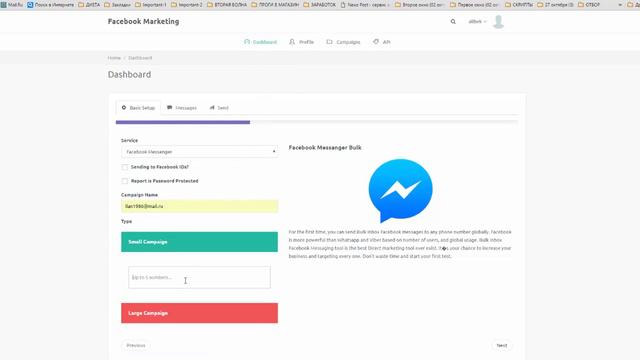Click the Facebook Messenger logo image
This screenshot has width=640, height=360.
(400, 191)
